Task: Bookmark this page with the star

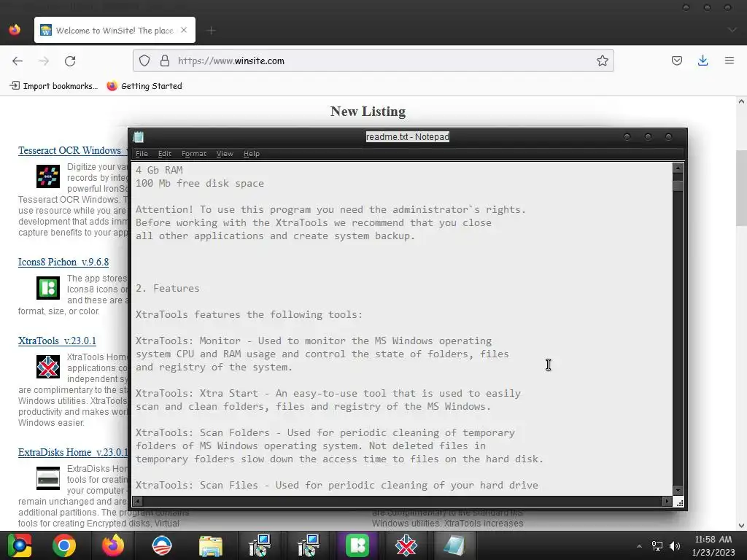Action: (x=602, y=61)
